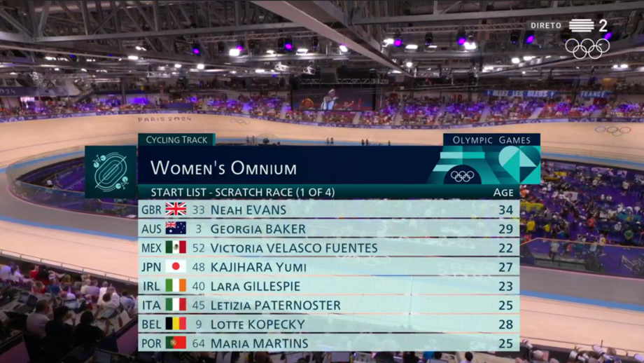Click the Italian flag next to ITA
Image resolution: width=644 pixels, height=363 pixels.
pyautogui.click(x=176, y=305)
